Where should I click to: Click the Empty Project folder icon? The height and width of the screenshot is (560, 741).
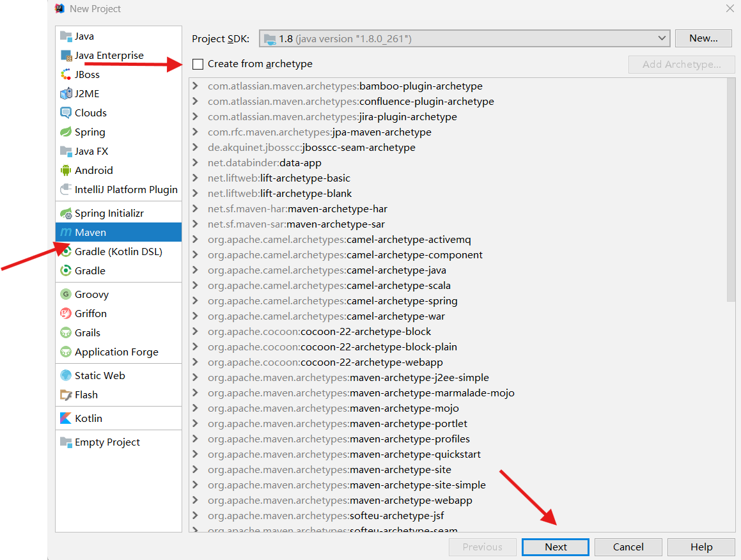pos(66,442)
